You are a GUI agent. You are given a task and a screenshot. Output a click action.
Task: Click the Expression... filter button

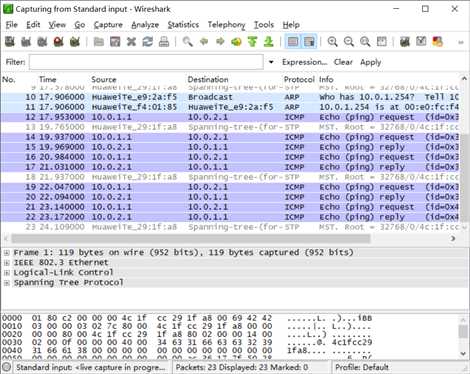pos(304,62)
